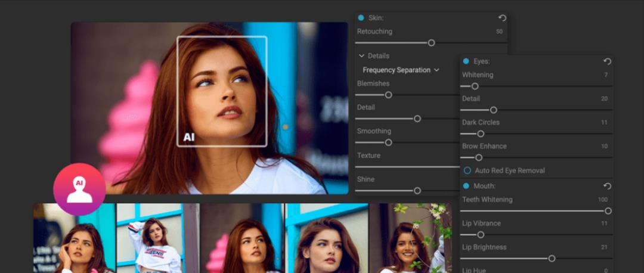Viewport: 644px width, 273px height.
Task: Click the Teeth Whitening value 100
Action: point(603,200)
